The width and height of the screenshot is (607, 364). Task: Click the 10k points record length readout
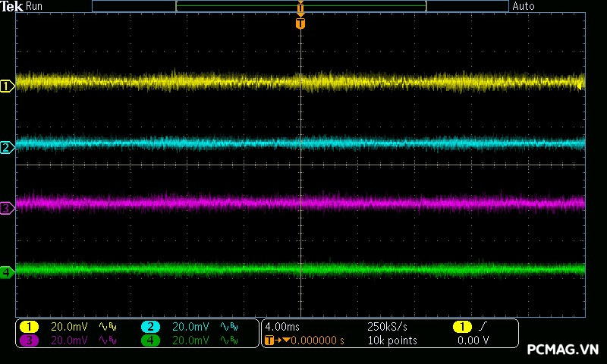pyautogui.click(x=392, y=340)
